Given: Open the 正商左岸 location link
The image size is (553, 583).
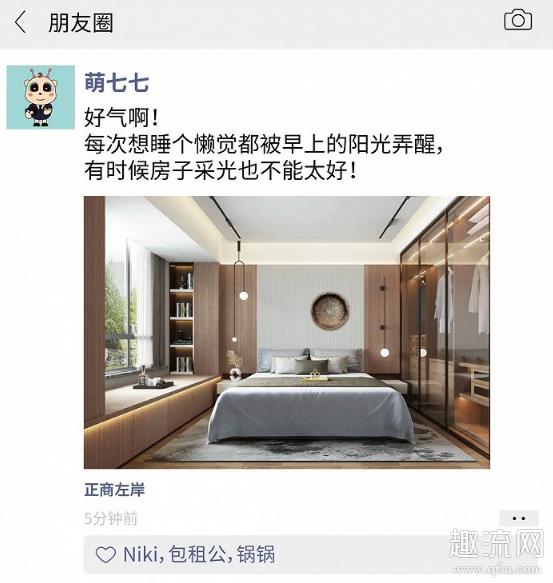Looking at the screenshot, I should [115, 490].
